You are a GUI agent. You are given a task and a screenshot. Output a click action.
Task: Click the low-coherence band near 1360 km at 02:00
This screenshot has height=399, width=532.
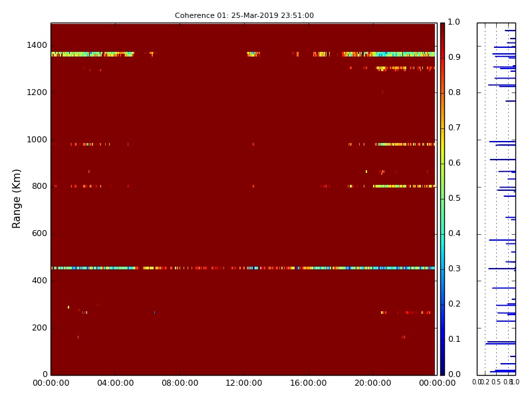tap(83, 54)
